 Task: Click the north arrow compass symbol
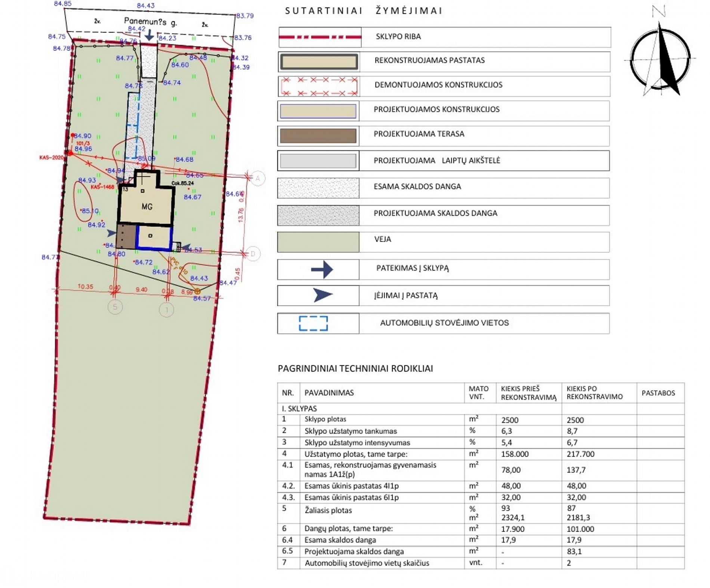(660, 60)
